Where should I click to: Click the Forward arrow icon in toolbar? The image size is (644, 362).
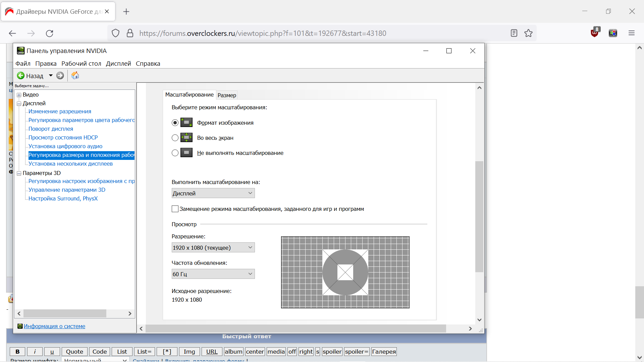(x=60, y=76)
